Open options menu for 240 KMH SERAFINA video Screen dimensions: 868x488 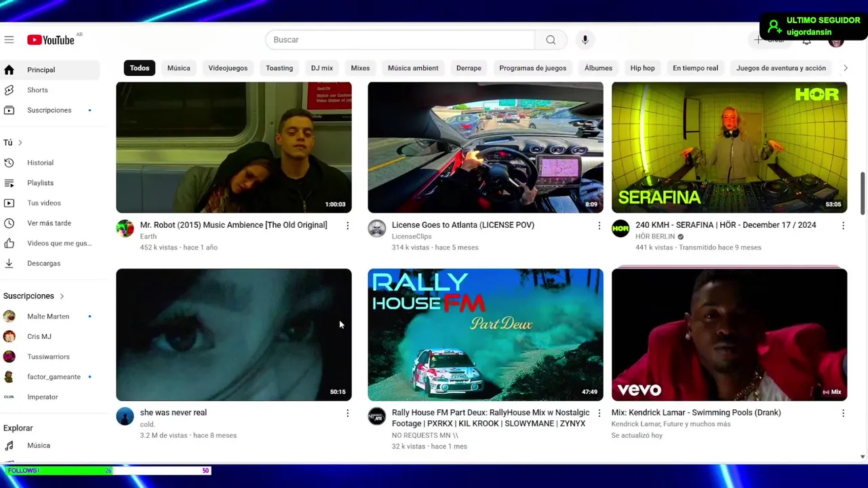point(843,226)
